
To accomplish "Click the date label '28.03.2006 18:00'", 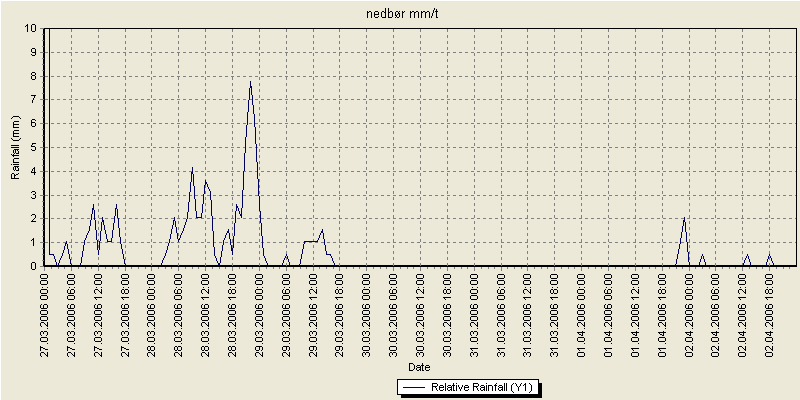I will pyautogui.click(x=233, y=314).
